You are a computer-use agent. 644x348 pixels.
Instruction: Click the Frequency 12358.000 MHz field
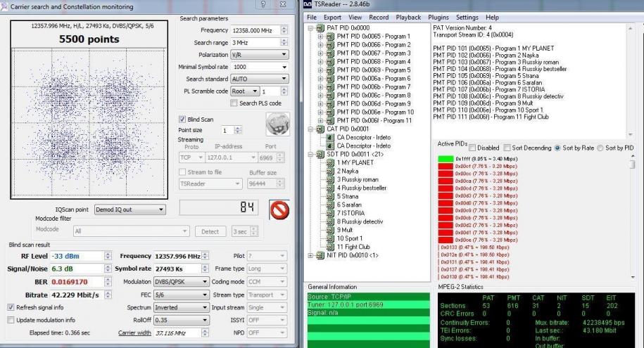255,30
